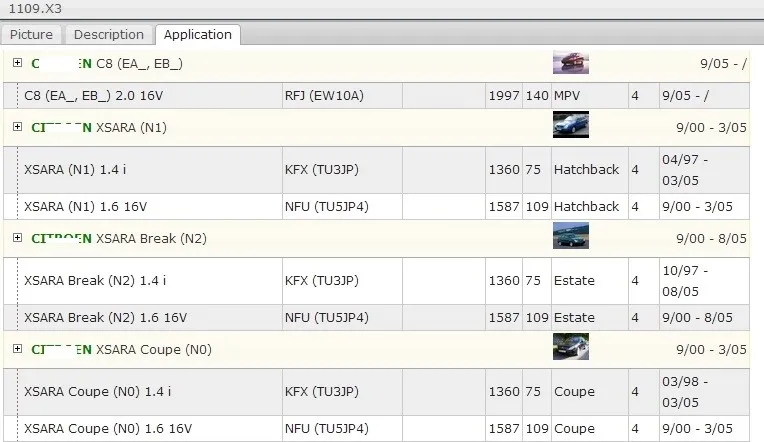Click Estate in the XSARA Break 1.4 i row

pyautogui.click(x=574, y=281)
